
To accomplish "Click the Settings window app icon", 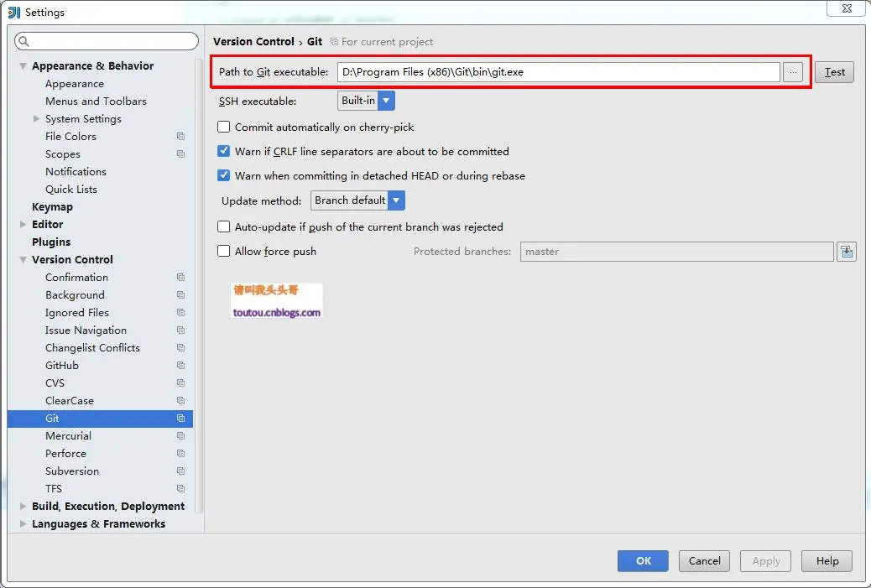I will [14, 13].
